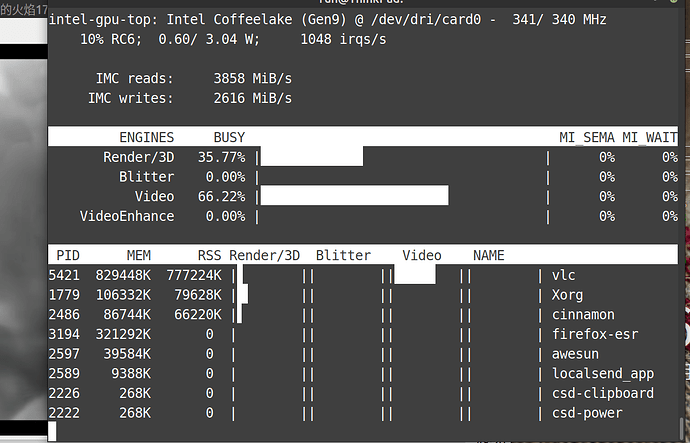The width and height of the screenshot is (690, 443).
Task: Click the 'ENGINES' column header
Action: click(x=147, y=138)
